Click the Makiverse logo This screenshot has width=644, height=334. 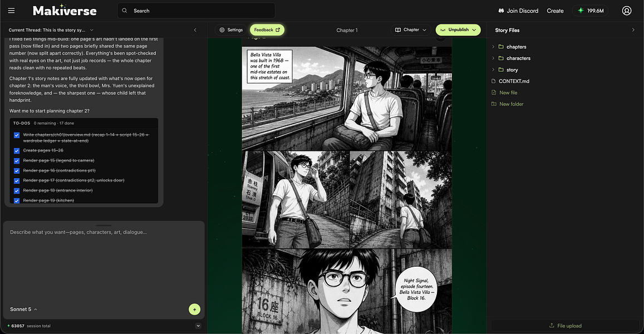tap(65, 10)
